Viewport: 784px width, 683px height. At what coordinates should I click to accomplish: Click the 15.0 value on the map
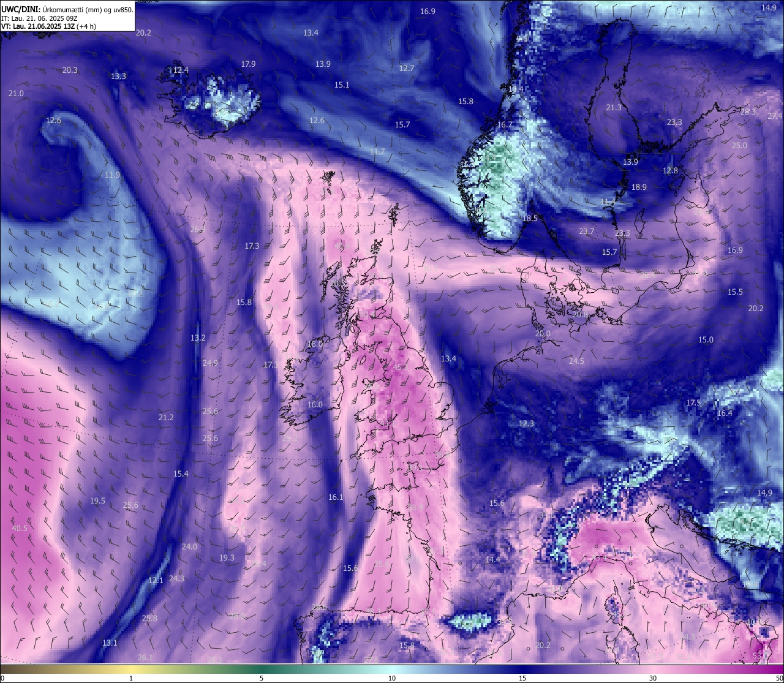click(706, 339)
